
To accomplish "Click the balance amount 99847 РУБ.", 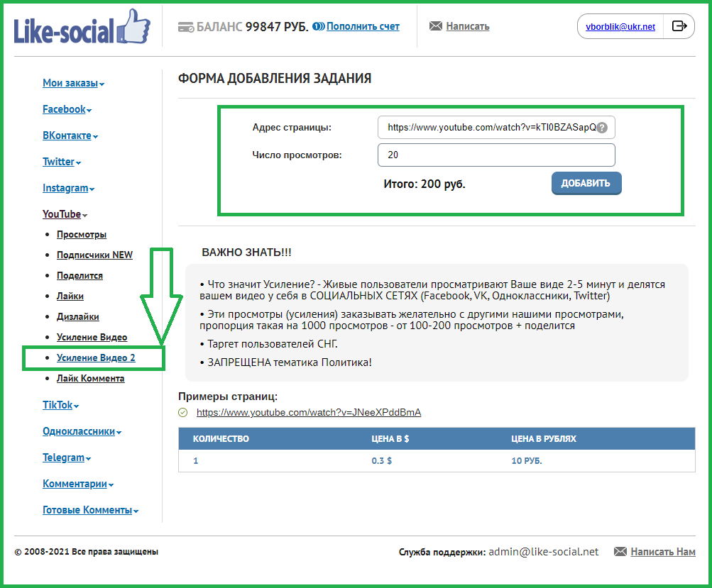I will pos(277,27).
